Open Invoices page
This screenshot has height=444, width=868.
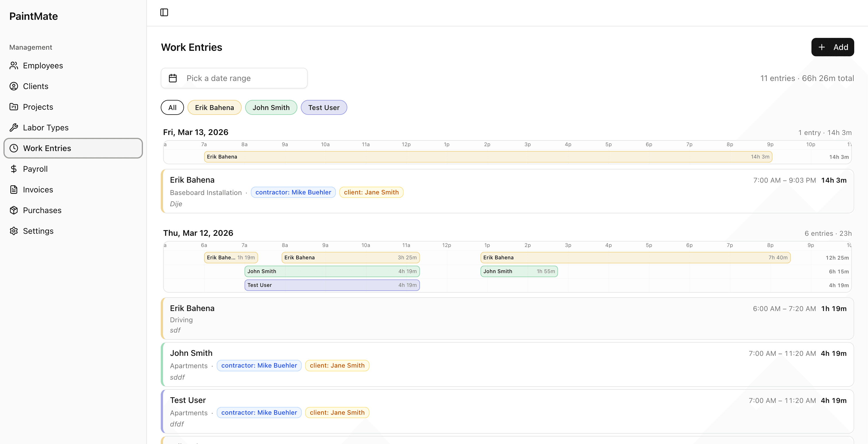[73, 190]
